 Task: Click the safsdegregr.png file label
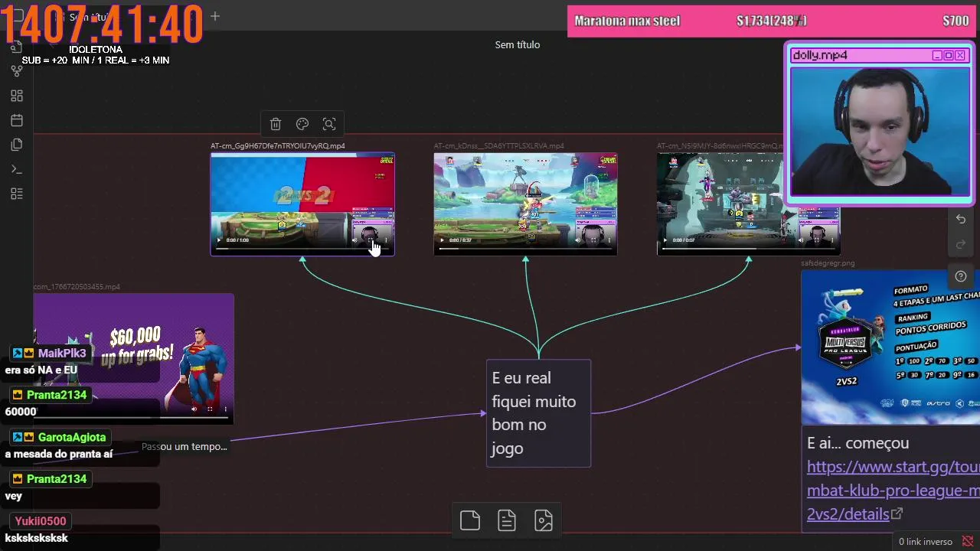coord(828,262)
